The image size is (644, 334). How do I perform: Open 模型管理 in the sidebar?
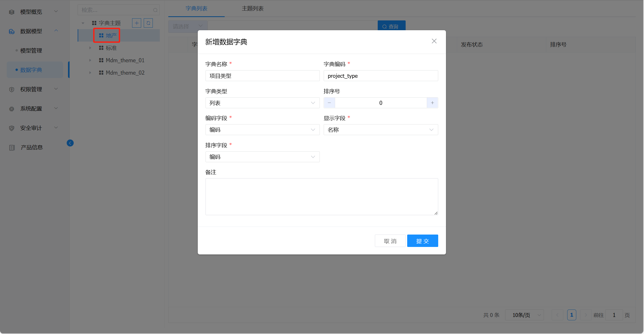(31, 50)
